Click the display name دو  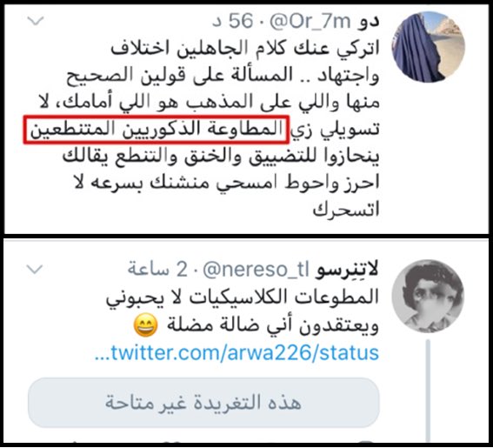(x=368, y=22)
